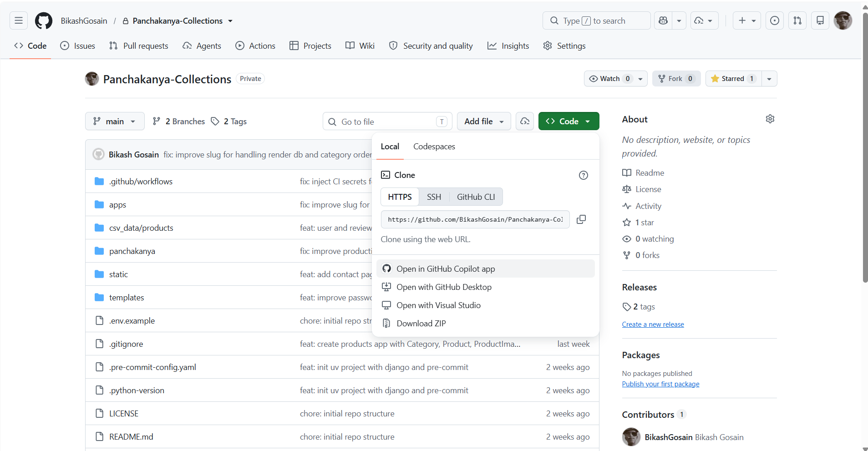Open the apps folder
The image size is (868, 451).
pos(117,204)
